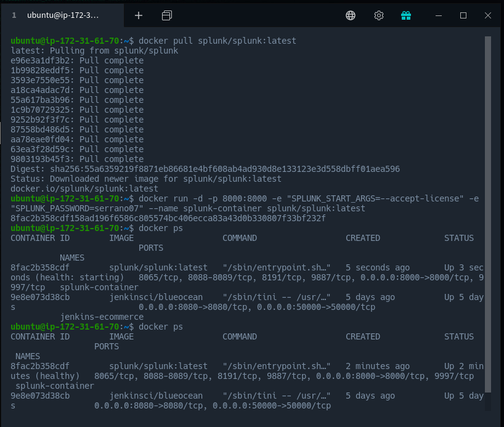
Task: Click layer '9252b92f3f7c: Pull complete'
Action: tap(77, 120)
